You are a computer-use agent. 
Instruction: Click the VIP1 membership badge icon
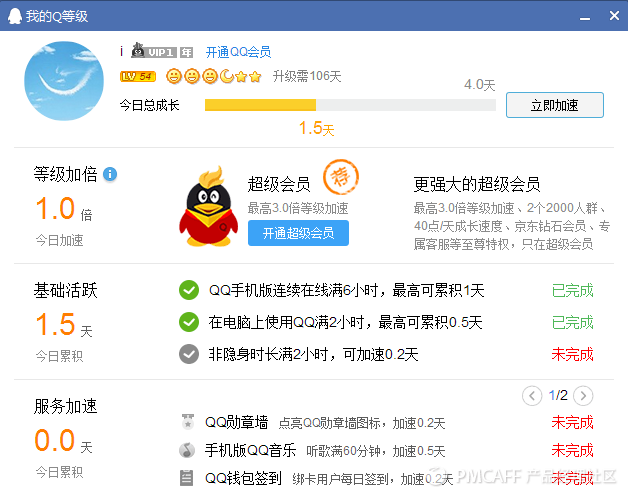point(154,51)
